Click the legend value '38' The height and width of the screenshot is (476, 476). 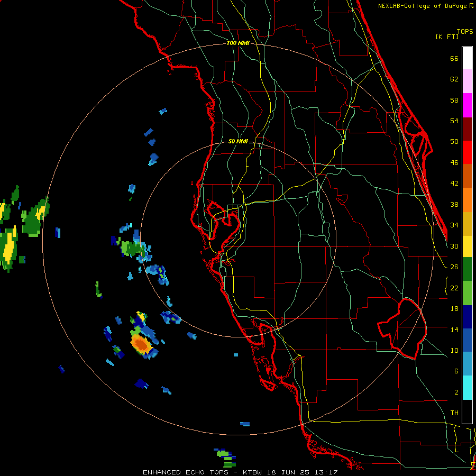454,205
